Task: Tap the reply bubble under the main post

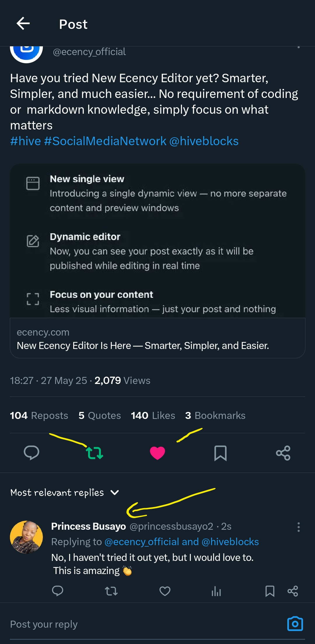Action: 32,453
